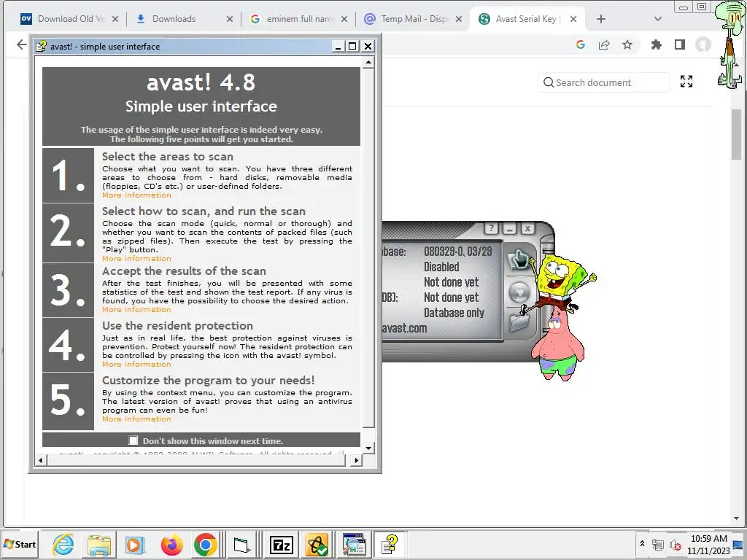The height and width of the screenshot is (560, 747).
Task: Click the right arrow of the help window's horizontal scrollbar
Action: point(356,460)
